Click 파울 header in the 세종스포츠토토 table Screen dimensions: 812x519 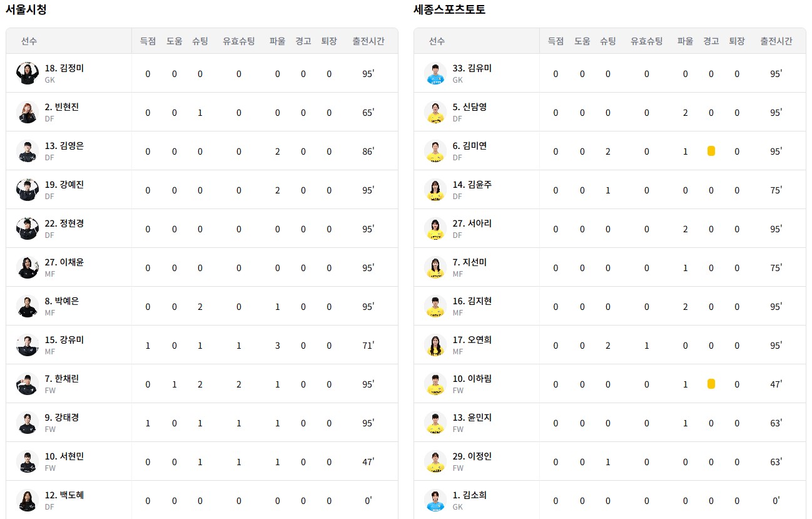(x=685, y=41)
